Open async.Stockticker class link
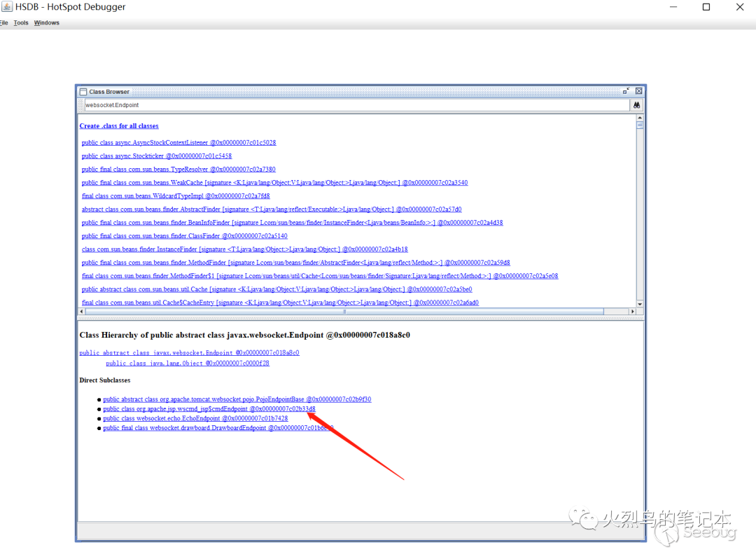The height and width of the screenshot is (552, 756). 157,156
